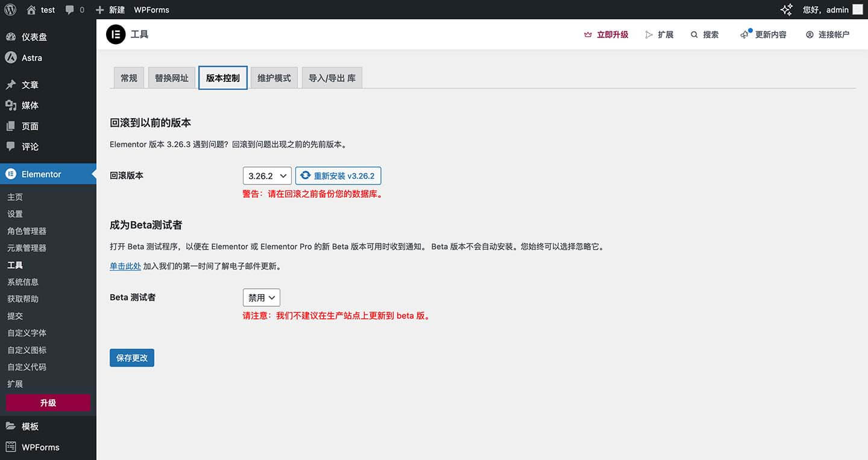Click the 回滚到以前的版本 heading text
Image resolution: width=868 pixels, height=460 pixels.
(150, 122)
